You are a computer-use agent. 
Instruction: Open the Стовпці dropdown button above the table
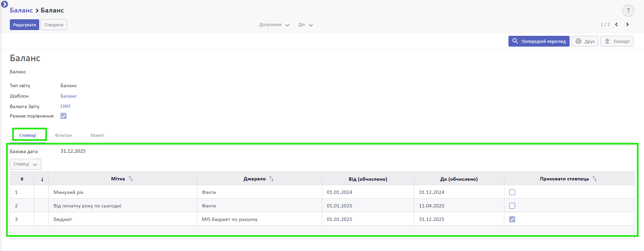pyautogui.click(x=25, y=164)
